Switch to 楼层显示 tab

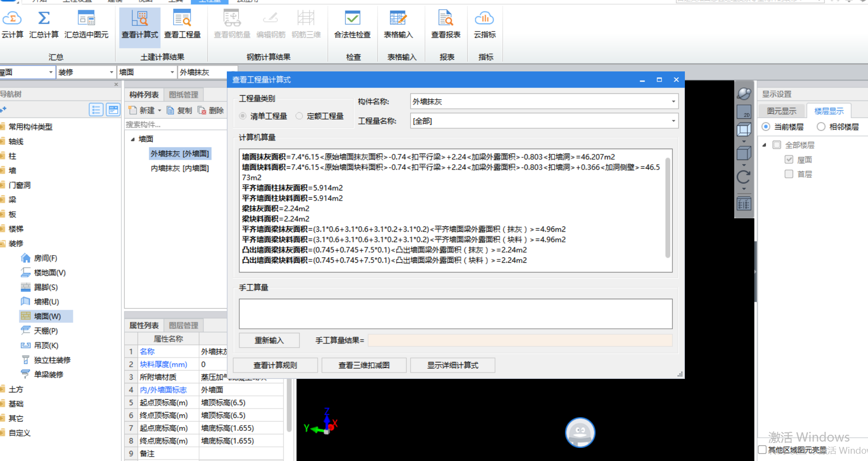829,111
